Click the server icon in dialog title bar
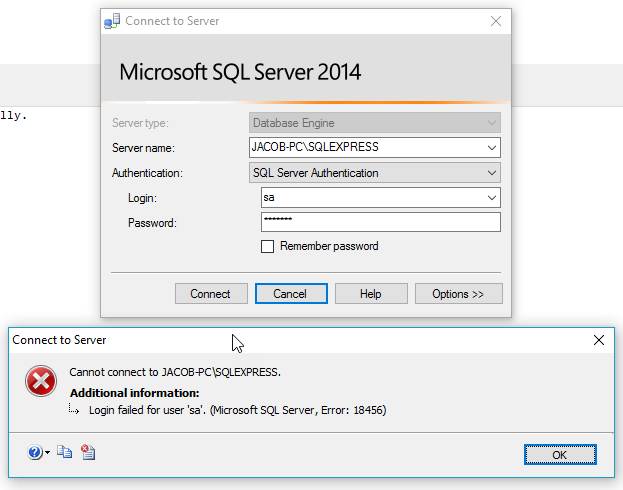This screenshot has width=623, height=490. pos(112,21)
